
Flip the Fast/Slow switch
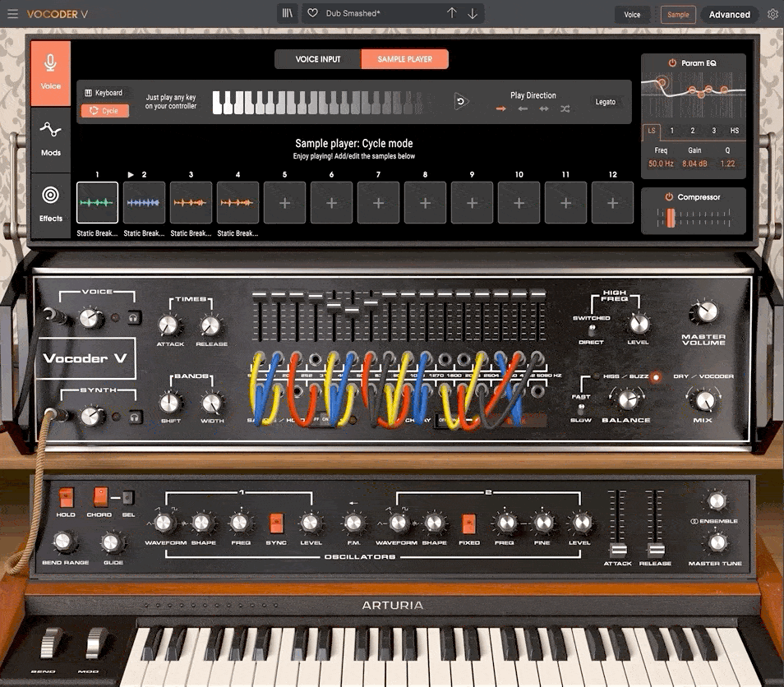pos(581,409)
